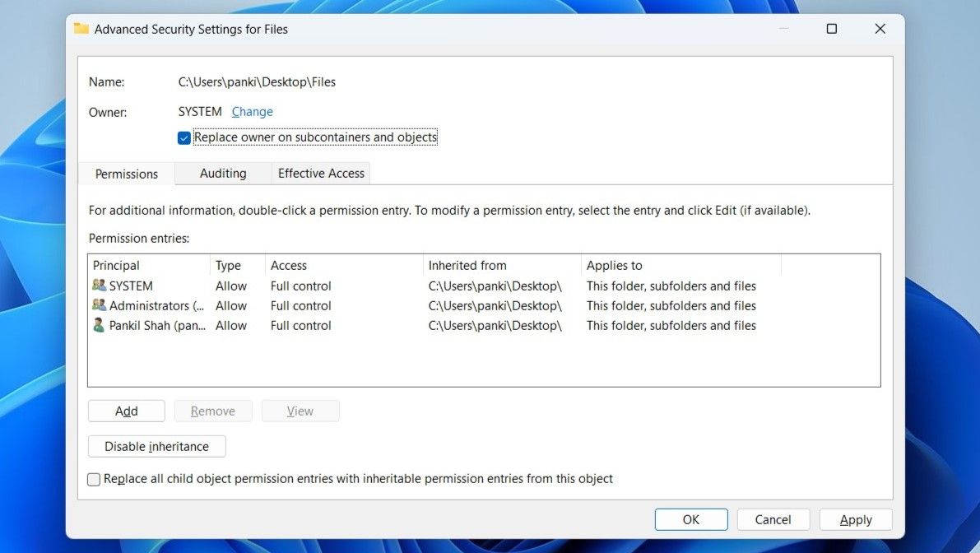
Task: Click the Add button
Action: coord(126,411)
